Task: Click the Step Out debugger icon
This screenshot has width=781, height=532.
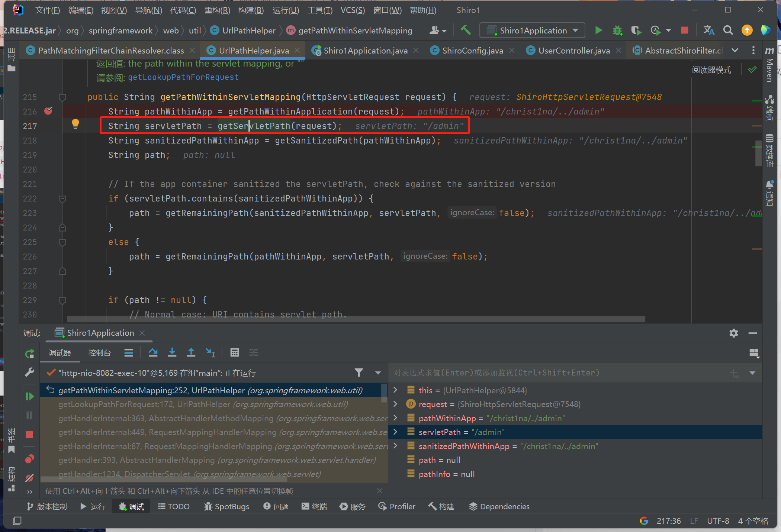Action: (x=191, y=352)
